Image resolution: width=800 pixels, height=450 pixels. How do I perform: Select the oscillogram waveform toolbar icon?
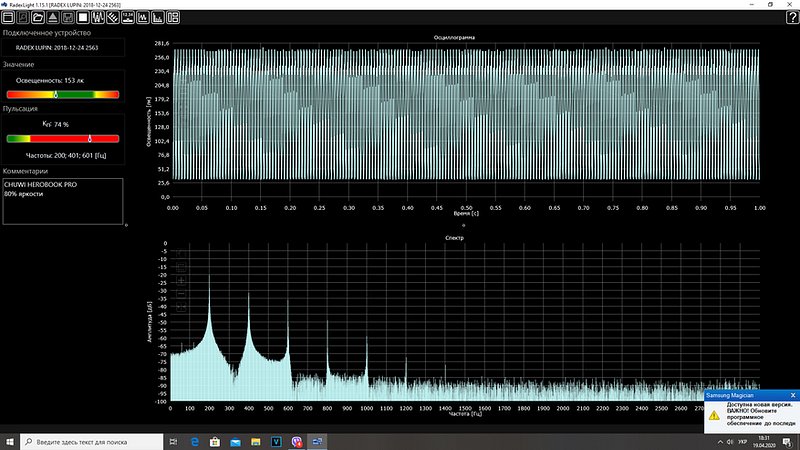pyautogui.click(x=97, y=17)
